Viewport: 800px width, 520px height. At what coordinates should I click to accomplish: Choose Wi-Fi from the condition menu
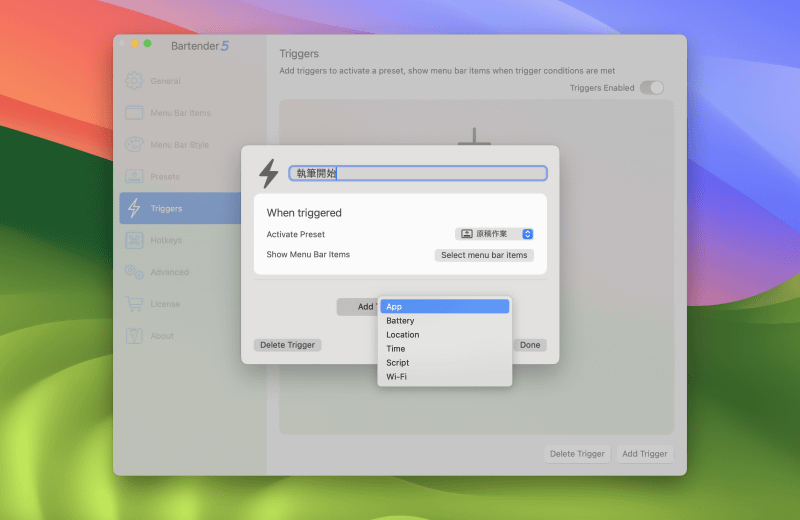[x=444, y=377]
